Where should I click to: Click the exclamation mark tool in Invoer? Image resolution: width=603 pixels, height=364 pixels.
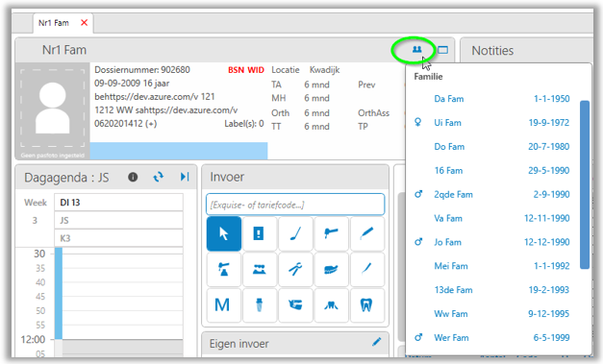(259, 233)
